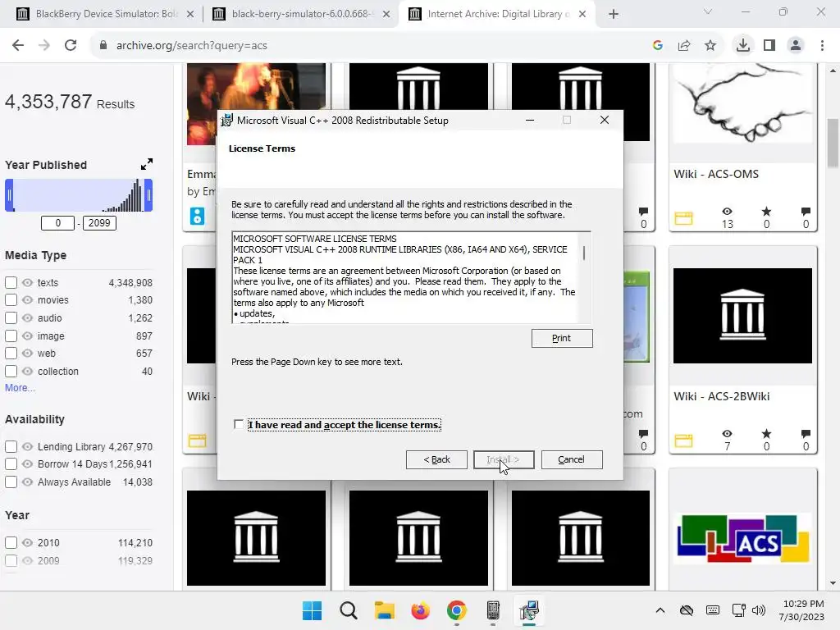The width and height of the screenshot is (840, 630).
Task: Open the Chrome tab search dropdown
Action: tap(707, 11)
